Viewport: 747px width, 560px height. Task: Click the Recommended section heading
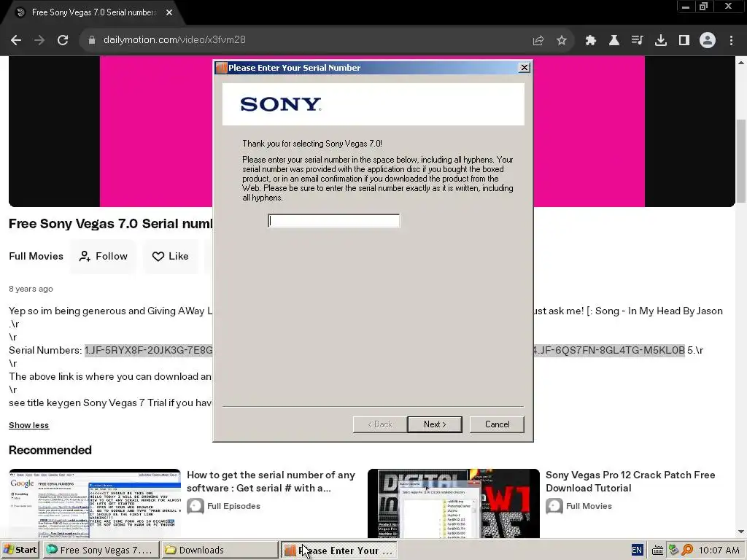point(50,450)
